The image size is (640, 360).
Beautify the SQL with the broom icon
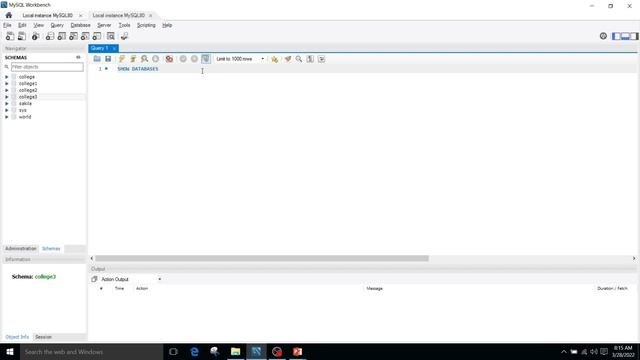pos(288,59)
